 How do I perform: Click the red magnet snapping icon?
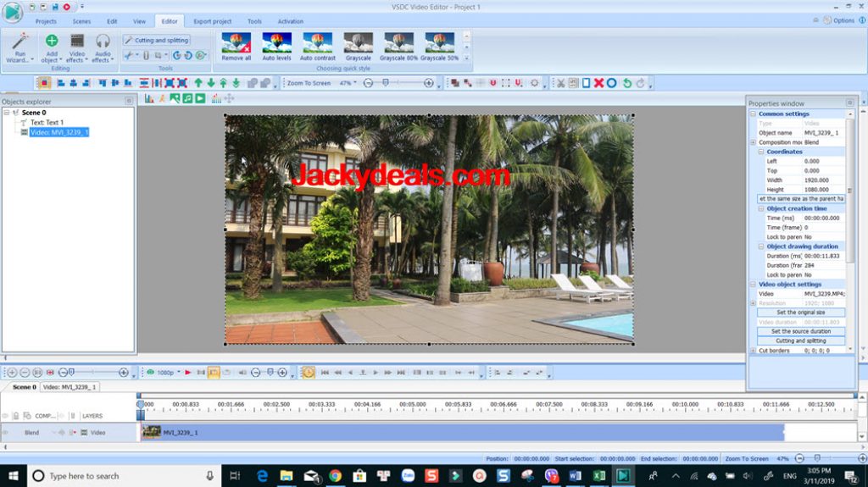(492, 83)
